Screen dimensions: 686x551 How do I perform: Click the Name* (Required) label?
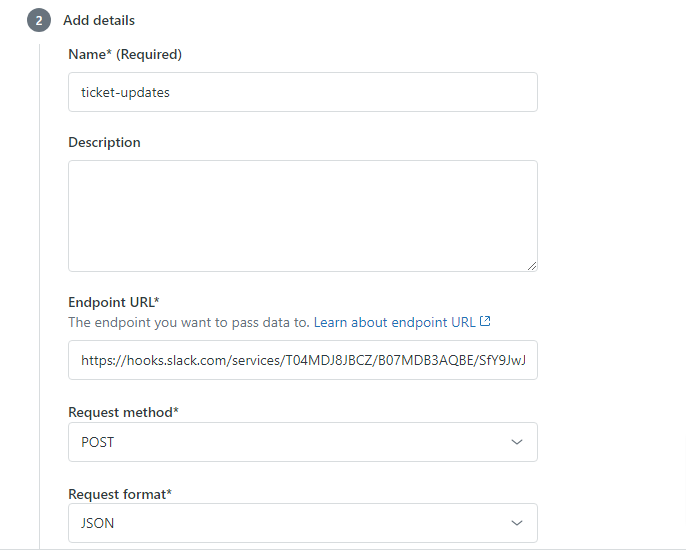pos(125,54)
